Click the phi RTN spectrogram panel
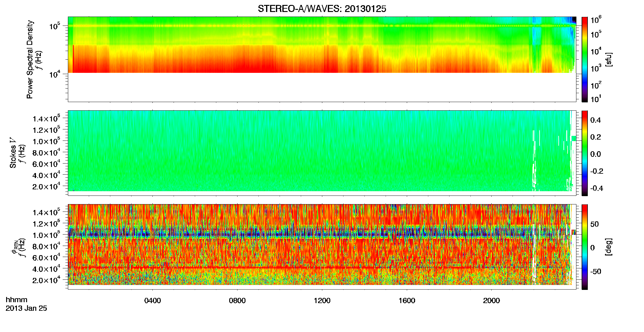The width and height of the screenshot is (644, 332). 322,247
